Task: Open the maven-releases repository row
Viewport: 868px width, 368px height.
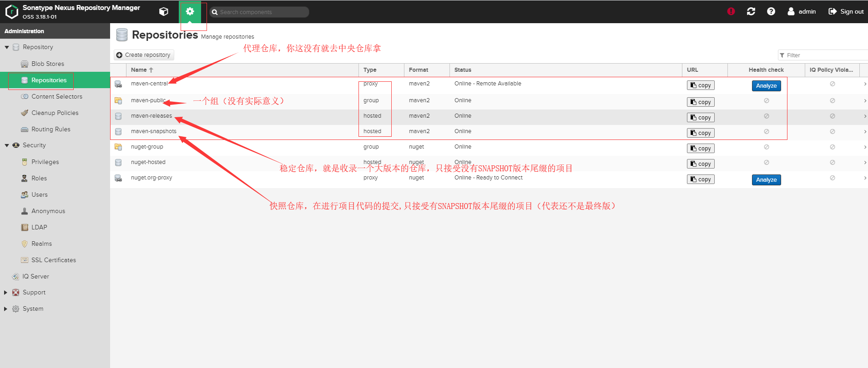Action: point(489,117)
